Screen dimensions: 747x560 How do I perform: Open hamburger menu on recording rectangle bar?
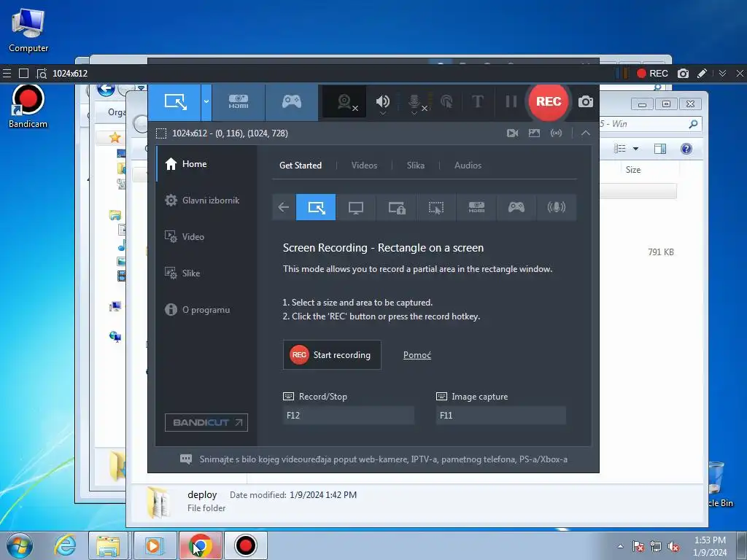[x=7, y=74]
